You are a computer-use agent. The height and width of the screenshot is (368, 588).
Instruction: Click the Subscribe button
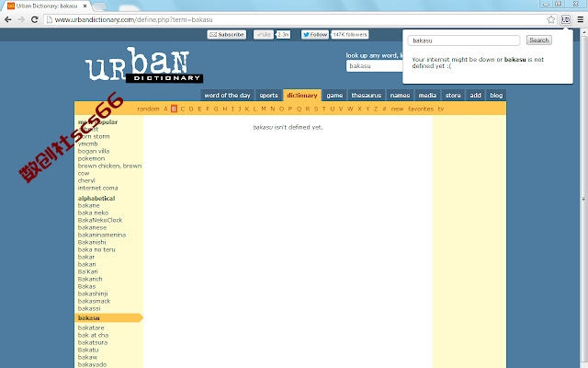point(227,35)
